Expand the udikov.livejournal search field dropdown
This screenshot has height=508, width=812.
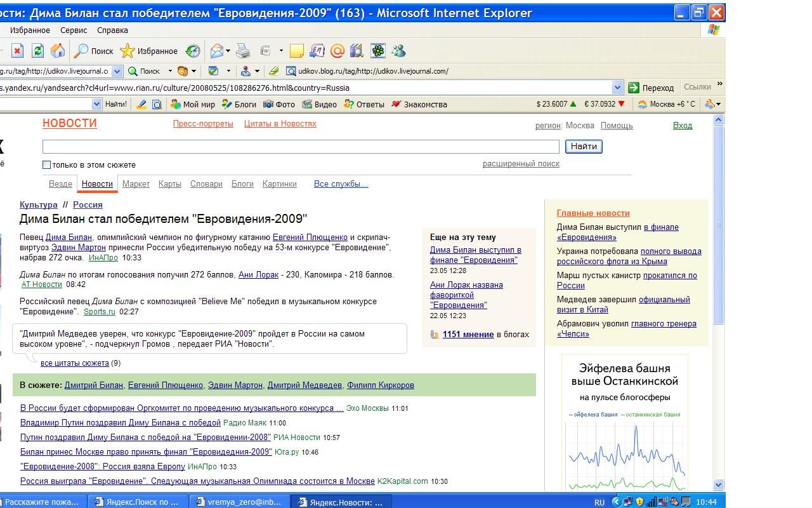coord(117,71)
